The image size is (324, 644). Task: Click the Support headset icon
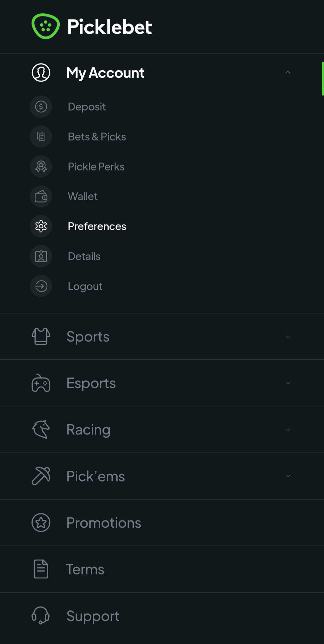click(41, 616)
